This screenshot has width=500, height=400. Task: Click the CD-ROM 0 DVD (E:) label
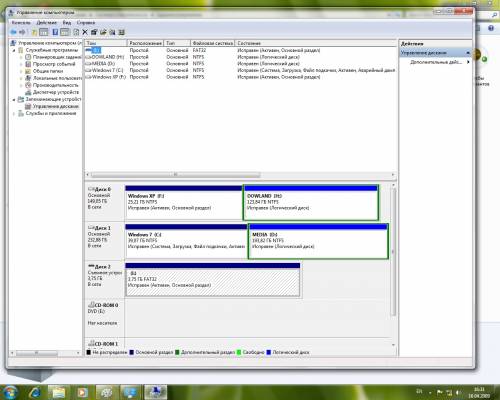click(105, 318)
